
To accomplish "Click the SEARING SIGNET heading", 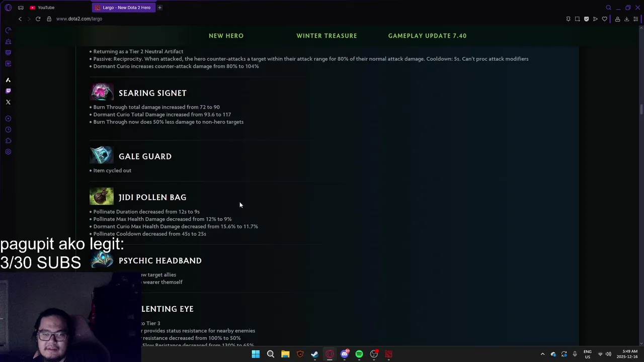I will pos(152,93).
